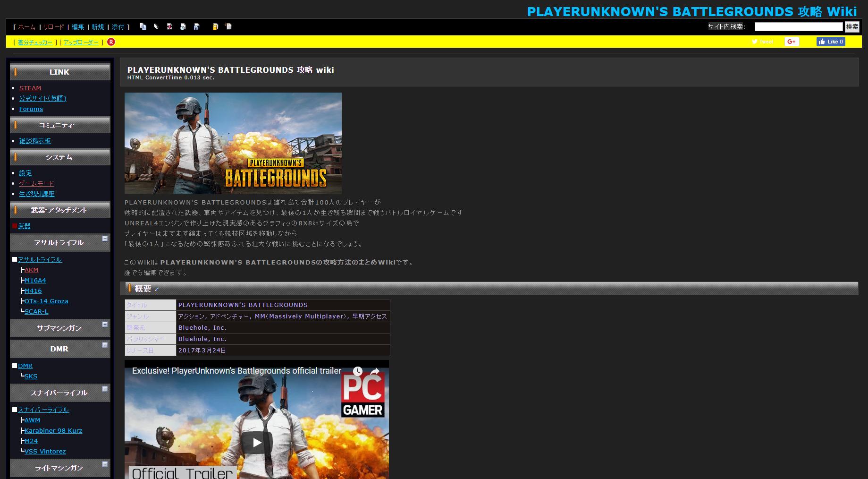Open the DMR tree link
This screenshot has height=479, width=868.
coord(25,366)
